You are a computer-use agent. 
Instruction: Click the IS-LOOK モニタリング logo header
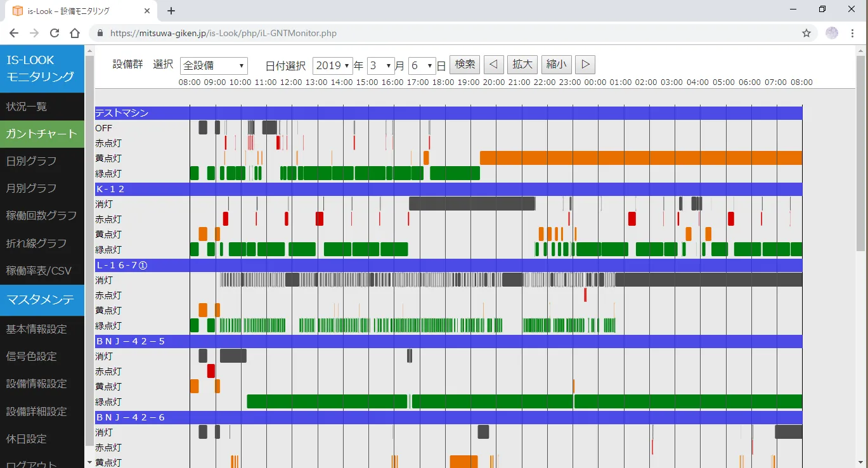coord(42,68)
